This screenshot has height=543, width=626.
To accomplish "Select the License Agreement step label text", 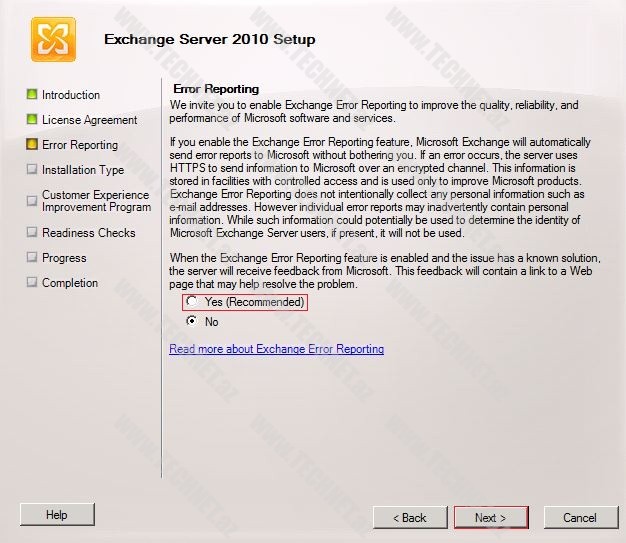I will pos(90,120).
